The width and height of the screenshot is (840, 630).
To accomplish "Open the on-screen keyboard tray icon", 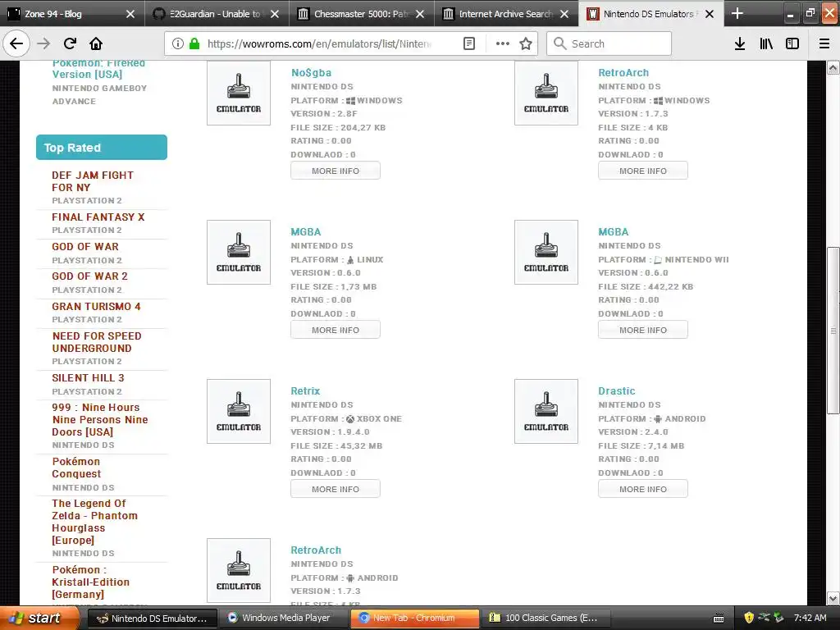I will click(719, 619).
